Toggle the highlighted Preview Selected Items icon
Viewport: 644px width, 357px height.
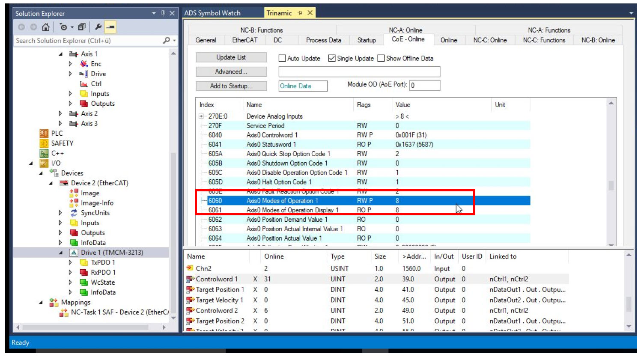point(110,27)
